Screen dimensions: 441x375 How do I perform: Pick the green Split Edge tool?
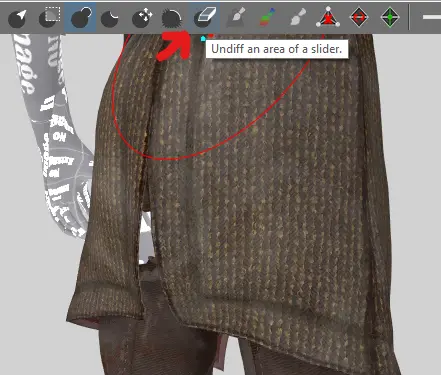pos(390,17)
